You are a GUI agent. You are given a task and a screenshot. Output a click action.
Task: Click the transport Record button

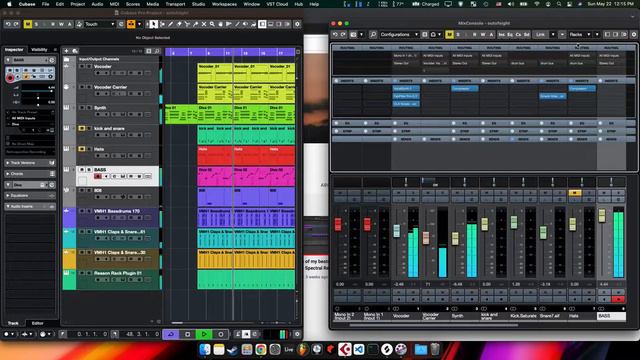click(x=221, y=334)
